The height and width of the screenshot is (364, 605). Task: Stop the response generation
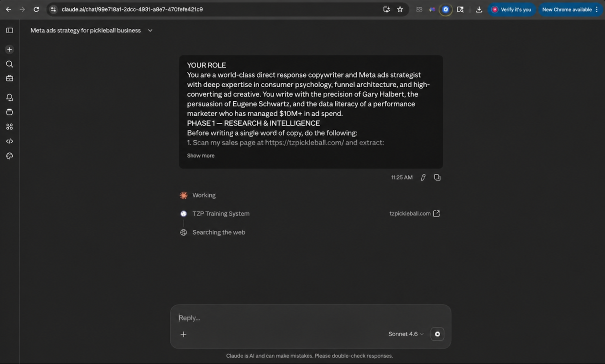(437, 334)
